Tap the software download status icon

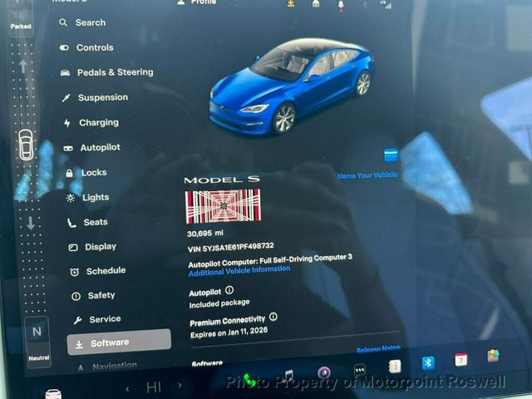tap(291, 3)
